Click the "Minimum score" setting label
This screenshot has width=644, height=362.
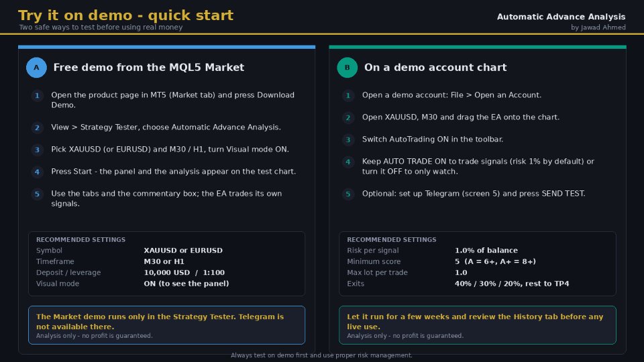pos(374,261)
